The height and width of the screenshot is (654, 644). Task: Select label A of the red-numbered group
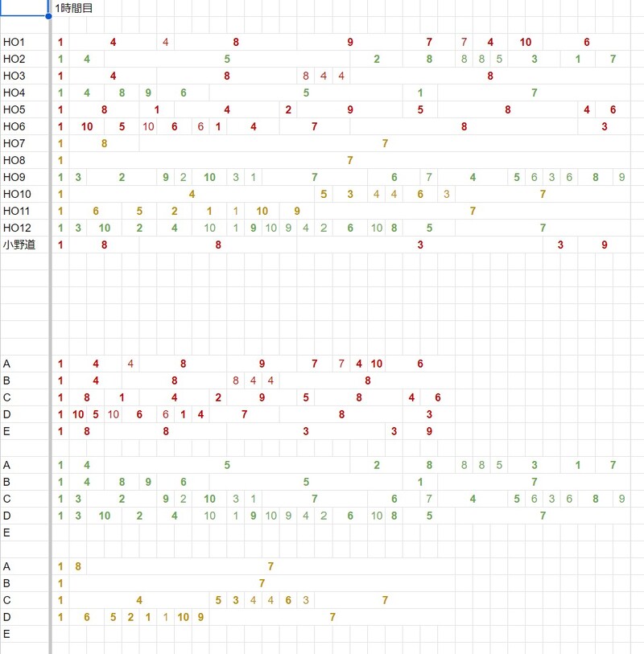click(6, 364)
